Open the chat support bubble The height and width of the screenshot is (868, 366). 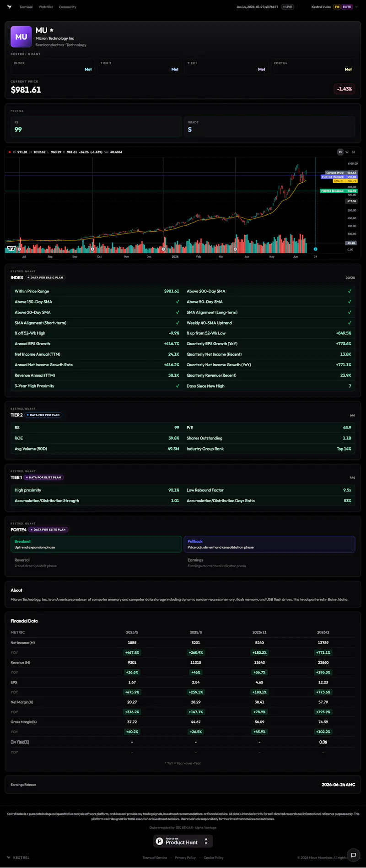pos(353,855)
